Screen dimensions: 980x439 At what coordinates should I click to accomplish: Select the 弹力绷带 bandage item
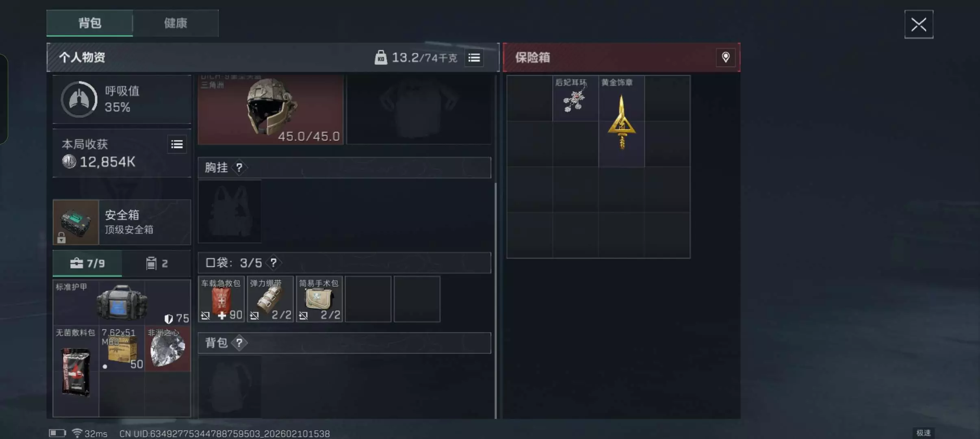point(271,299)
